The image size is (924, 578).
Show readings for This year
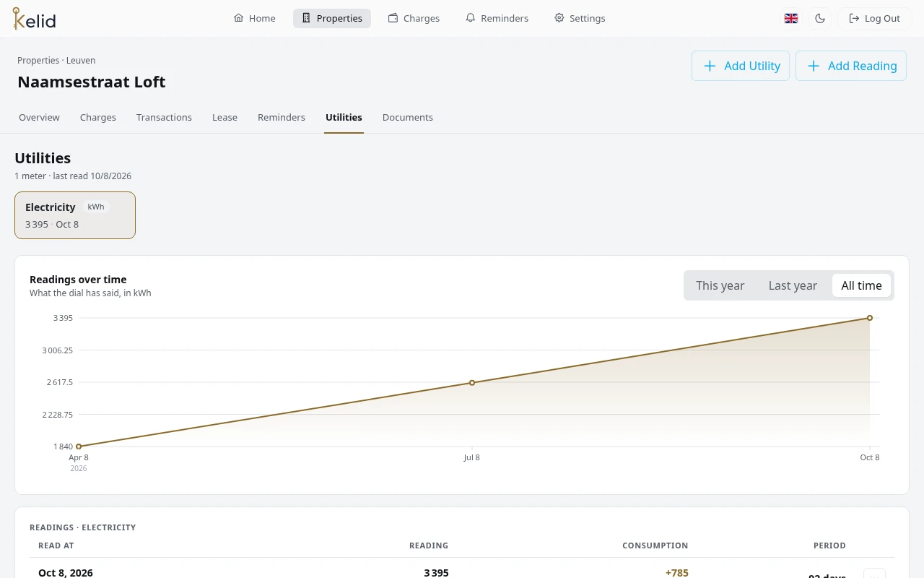pyautogui.click(x=720, y=285)
